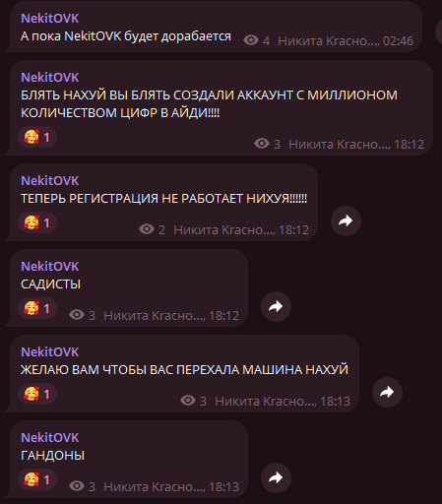Open NekitOVK name above 'САДИСТЫ'
442x504 pixels.
50,267
